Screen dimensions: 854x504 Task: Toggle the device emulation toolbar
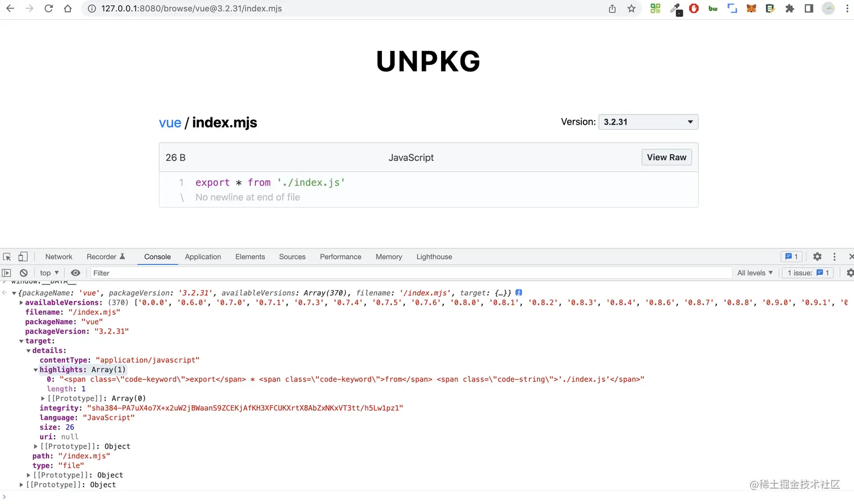coord(23,256)
